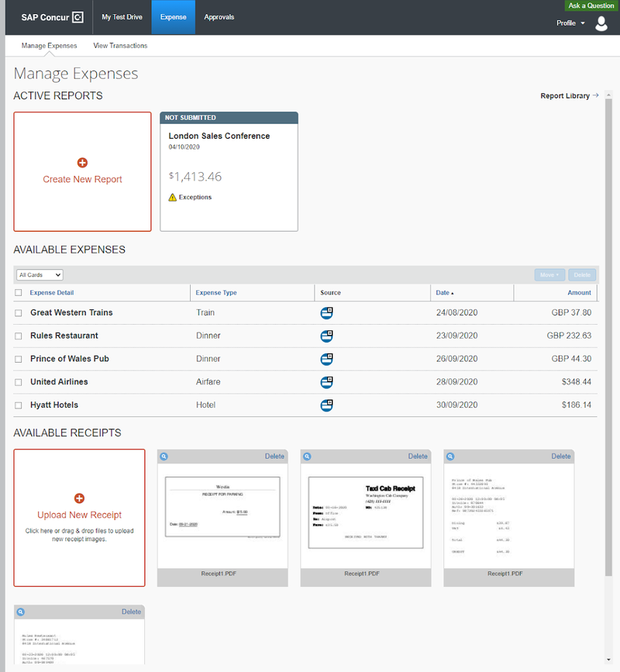
Task: Check the Hyatt Hotels expense
Action: [19, 406]
